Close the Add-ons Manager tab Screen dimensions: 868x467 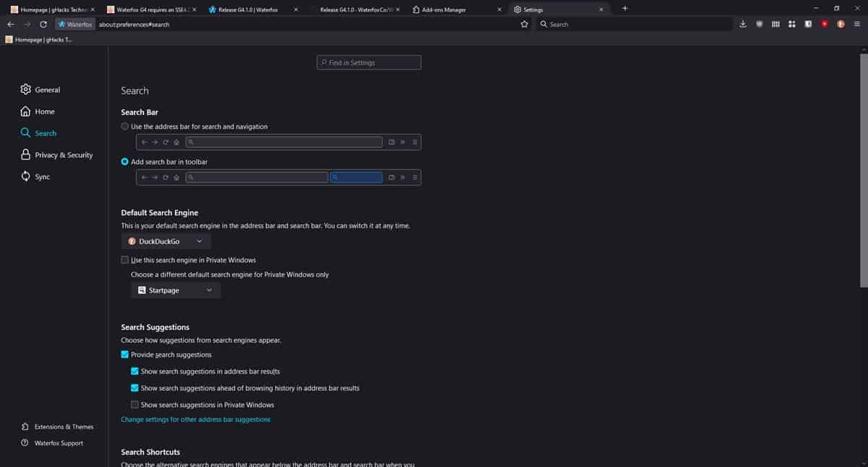click(x=499, y=9)
